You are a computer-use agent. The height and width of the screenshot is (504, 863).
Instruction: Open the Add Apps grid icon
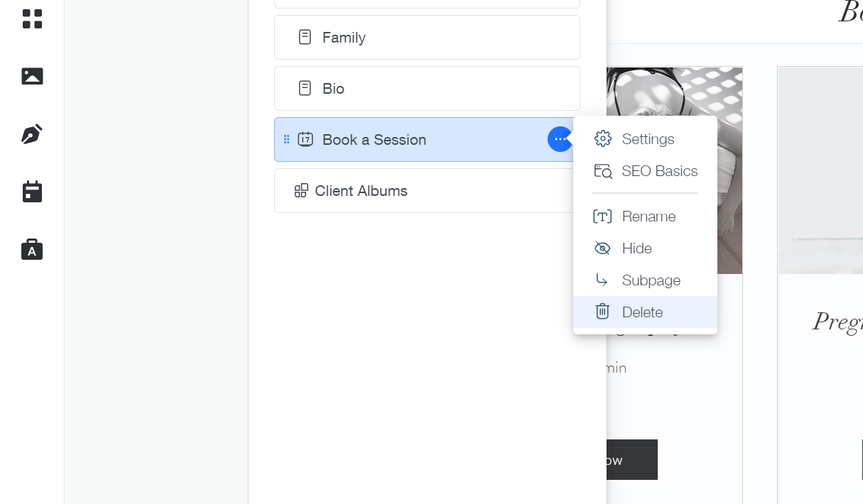click(x=32, y=19)
